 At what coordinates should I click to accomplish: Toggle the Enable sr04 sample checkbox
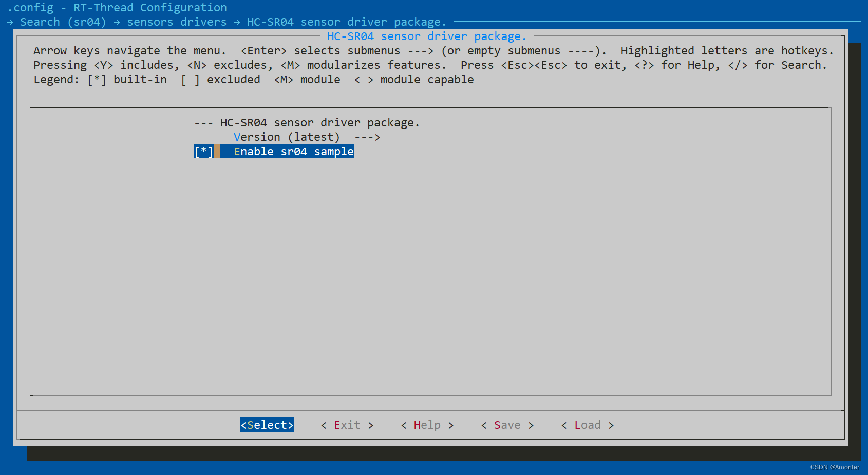[x=204, y=152]
